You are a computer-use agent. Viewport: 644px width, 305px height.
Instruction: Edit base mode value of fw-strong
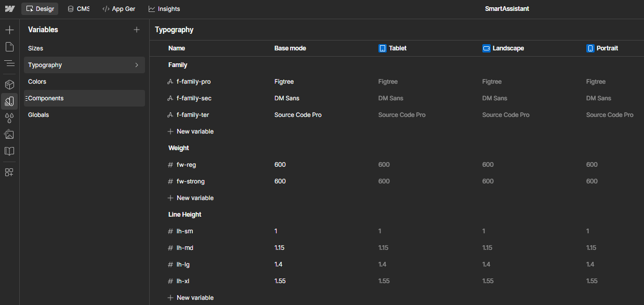click(280, 181)
